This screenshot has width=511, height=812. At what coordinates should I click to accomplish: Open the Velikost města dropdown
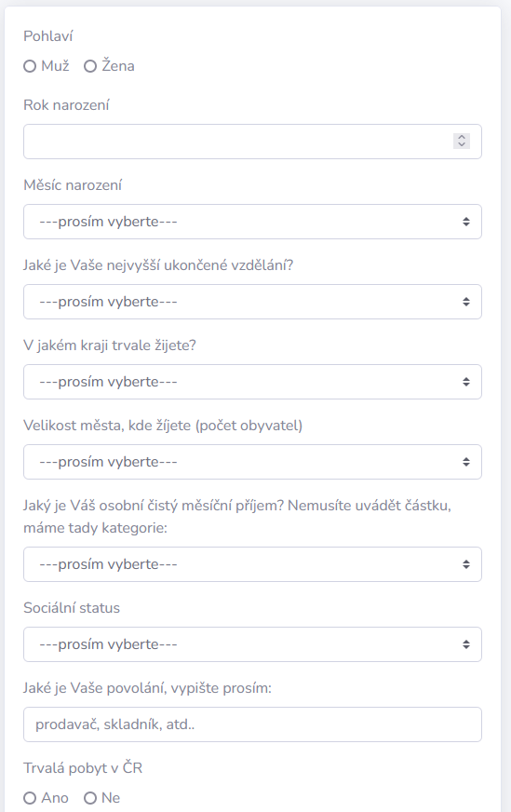coord(252,462)
